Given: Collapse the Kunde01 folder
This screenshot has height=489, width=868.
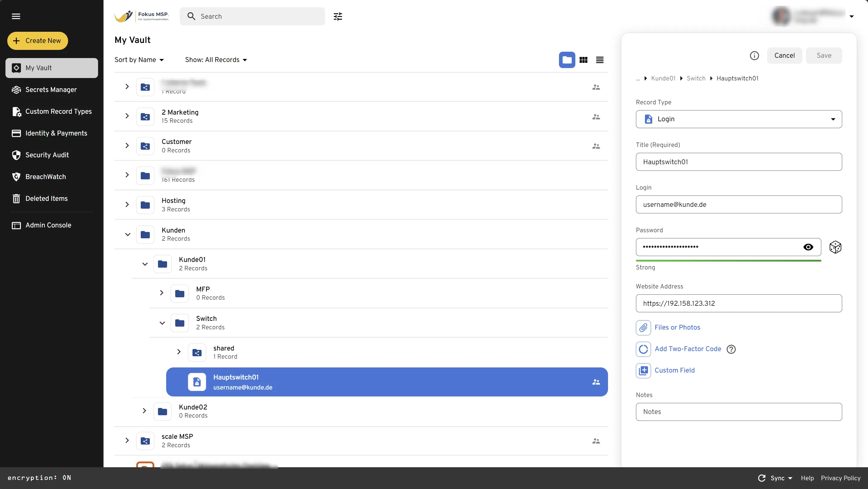Looking at the screenshot, I should click(145, 264).
